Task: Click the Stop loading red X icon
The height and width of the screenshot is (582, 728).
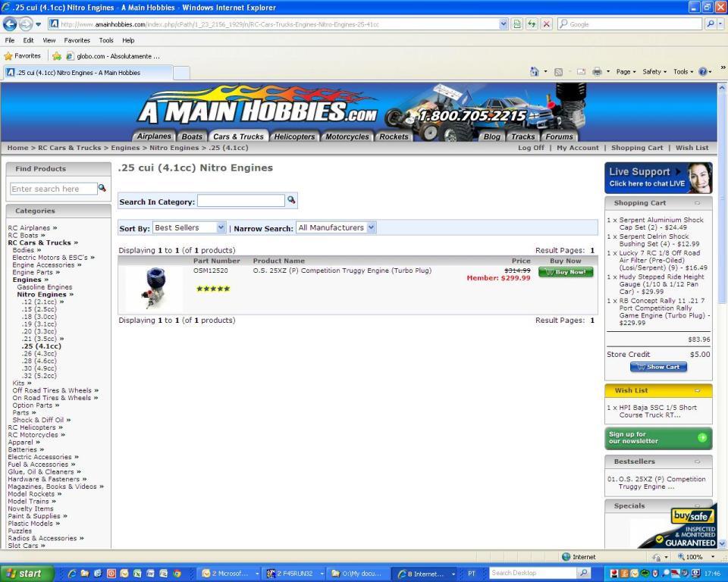Action: [547, 24]
